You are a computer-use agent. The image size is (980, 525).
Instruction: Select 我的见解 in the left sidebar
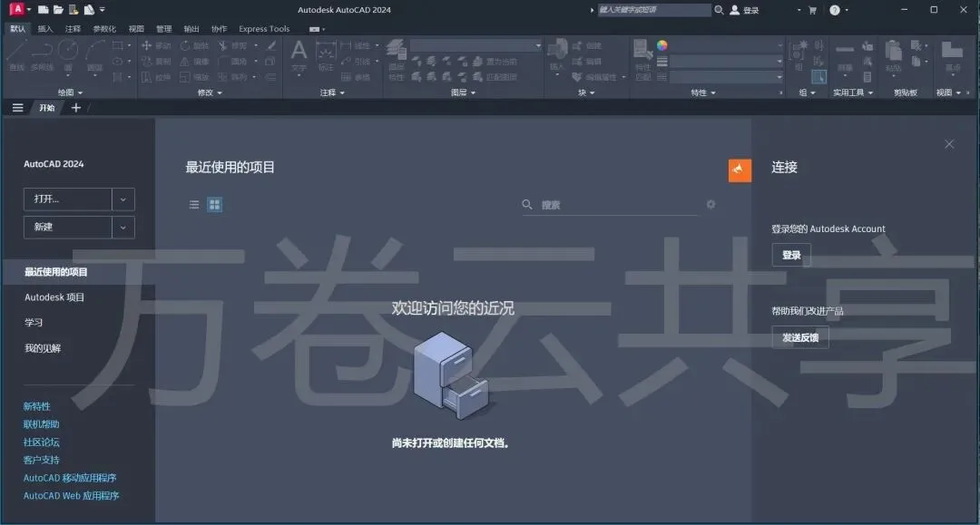click(x=43, y=347)
